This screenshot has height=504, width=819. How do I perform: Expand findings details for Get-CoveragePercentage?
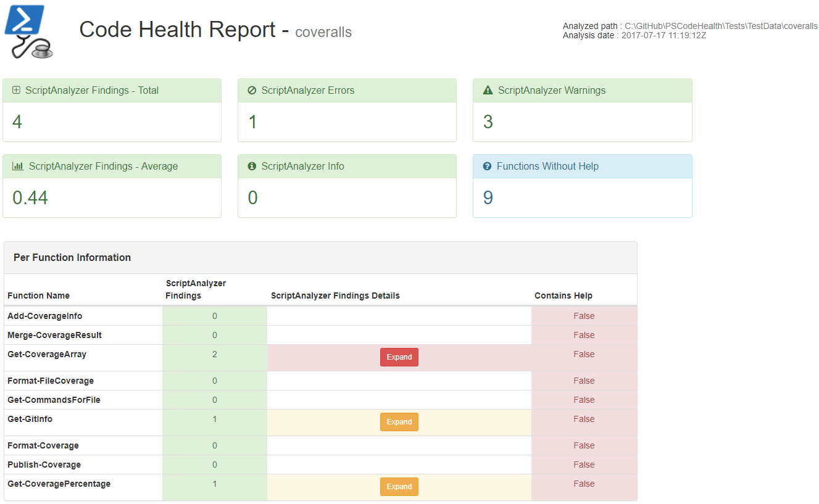[399, 486]
